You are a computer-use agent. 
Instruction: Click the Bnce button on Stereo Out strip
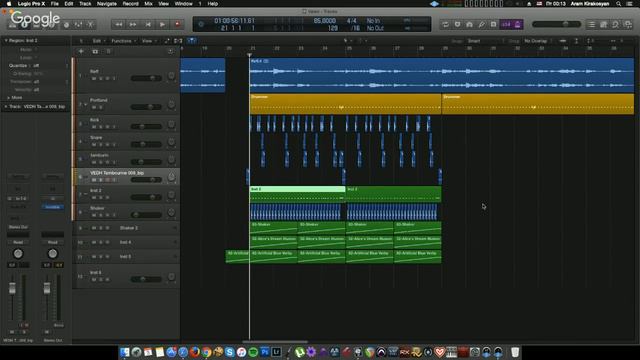[x=58, y=325]
